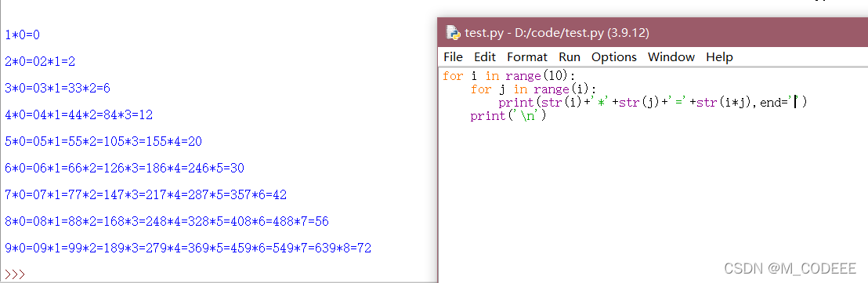
Task: Click the Python icon in test.py title bar
Action: coord(454,33)
